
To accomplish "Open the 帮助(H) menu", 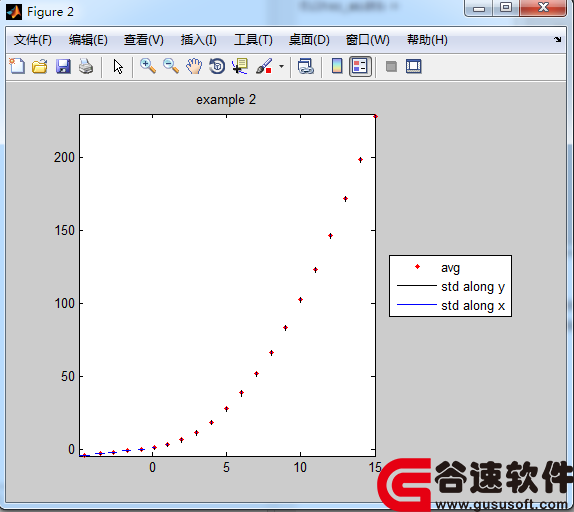I will pos(427,40).
